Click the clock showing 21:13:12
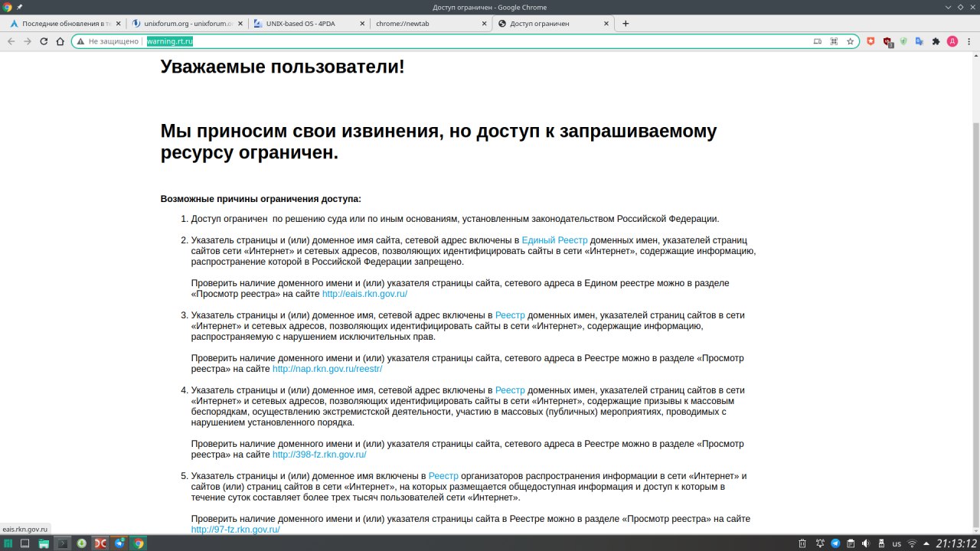Viewport: 980px width, 551px height. click(955, 543)
